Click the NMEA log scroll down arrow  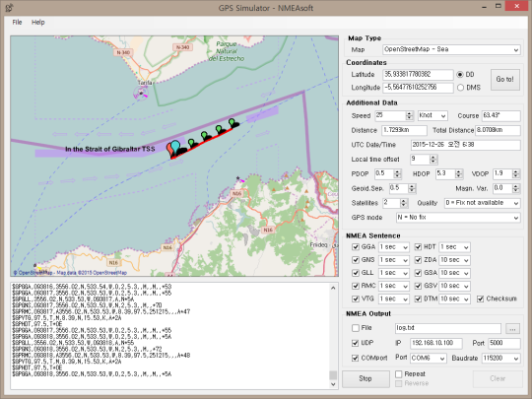point(333,384)
